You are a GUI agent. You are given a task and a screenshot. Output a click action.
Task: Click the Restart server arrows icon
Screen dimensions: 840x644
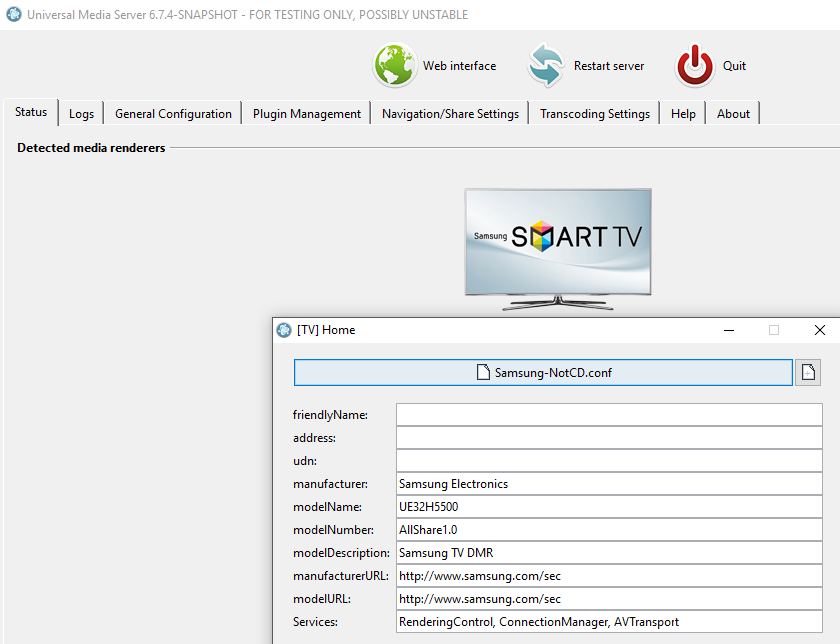coord(546,65)
